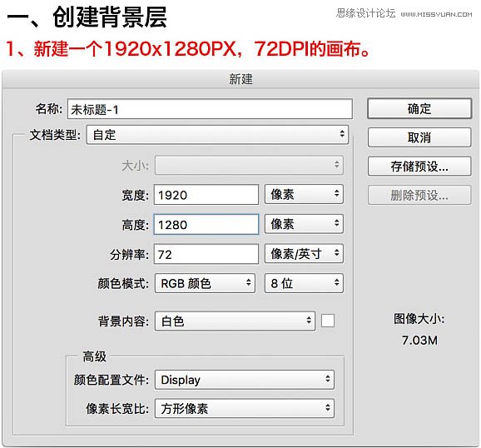Open the 背景内容 dropdown showing 白色

pos(235,321)
